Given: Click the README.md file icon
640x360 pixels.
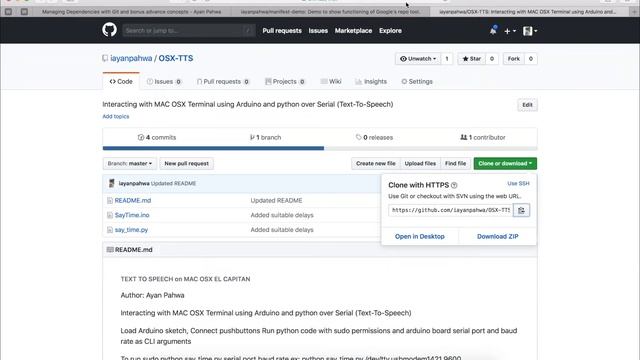Looking at the screenshot, I should point(110,200).
